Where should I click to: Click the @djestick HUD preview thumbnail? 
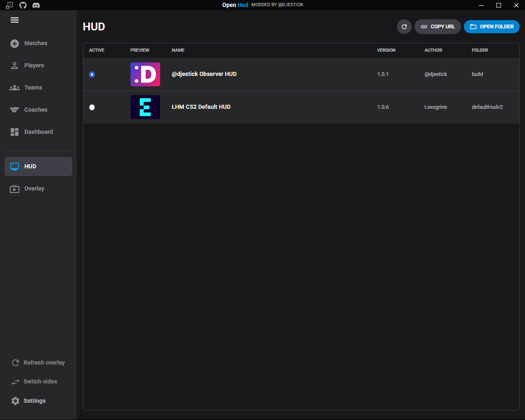145,74
